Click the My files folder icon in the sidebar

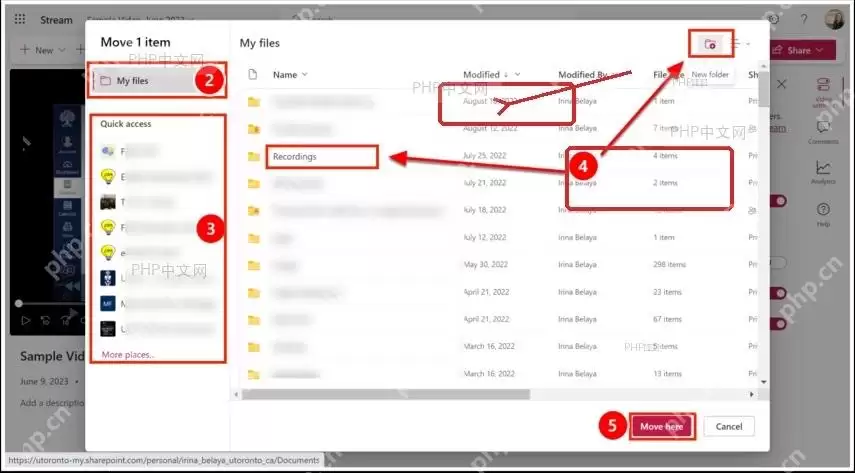(x=105, y=81)
